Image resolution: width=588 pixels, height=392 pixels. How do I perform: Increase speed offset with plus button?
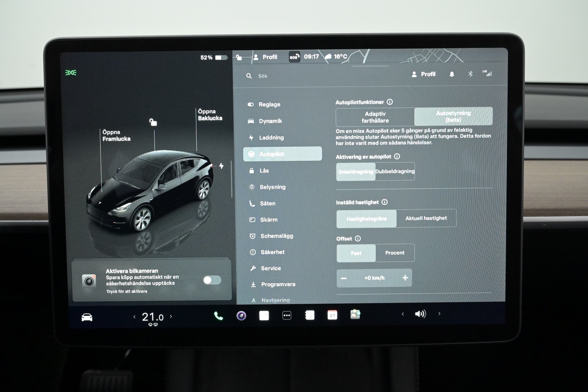pos(405,277)
